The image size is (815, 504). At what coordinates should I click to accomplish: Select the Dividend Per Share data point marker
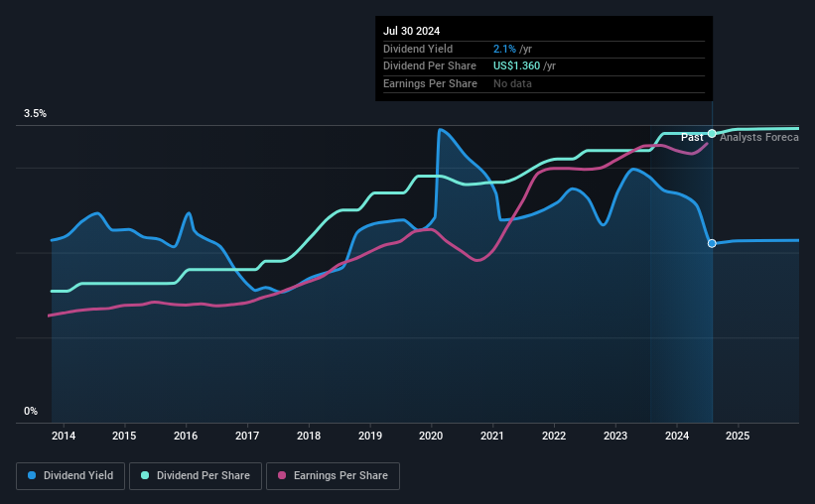click(x=712, y=134)
